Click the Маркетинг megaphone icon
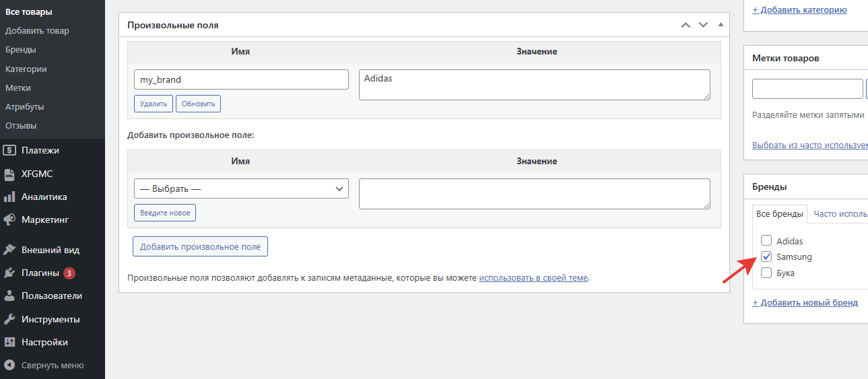This screenshot has height=379, width=868. [x=9, y=220]
